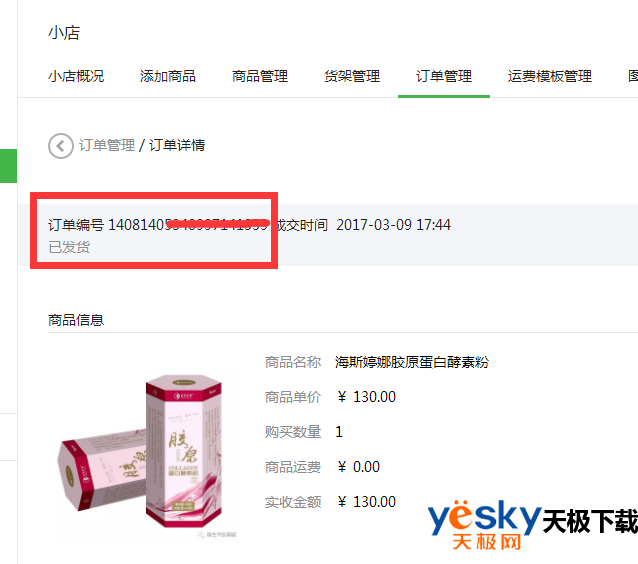The image size is (638, 564).
Task: Click the active 订单管理 tab
Action: click(x=444, y=76)
